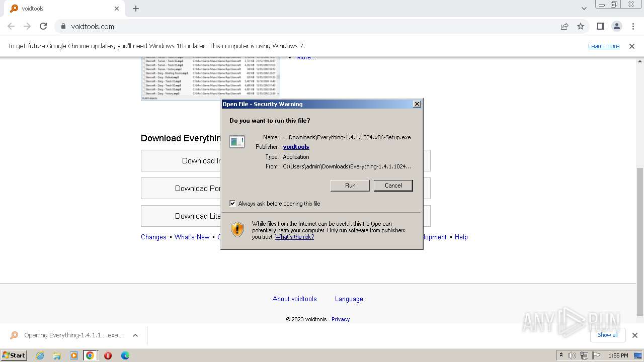The height and width of the screenshot is (362, 644).
Task: Share this page icon
Action: coord(565,26)
